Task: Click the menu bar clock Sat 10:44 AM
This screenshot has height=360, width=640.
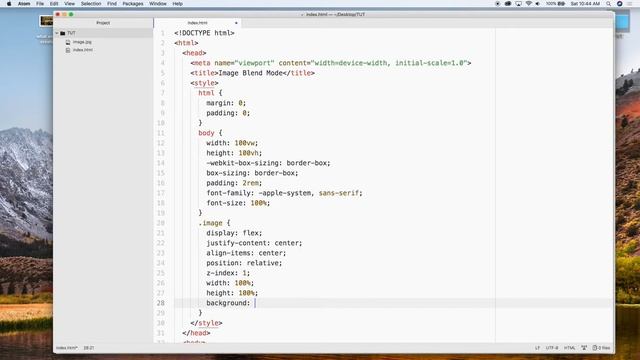Action: pos(585,4)
